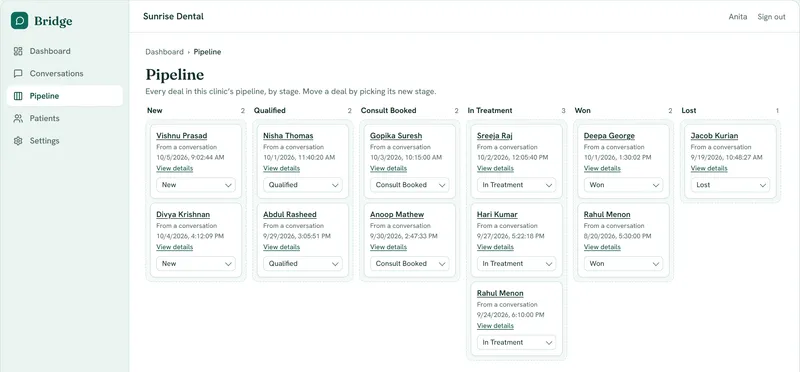Click the date 9/19/2026, 10:48:27 AM

[727, 158]
